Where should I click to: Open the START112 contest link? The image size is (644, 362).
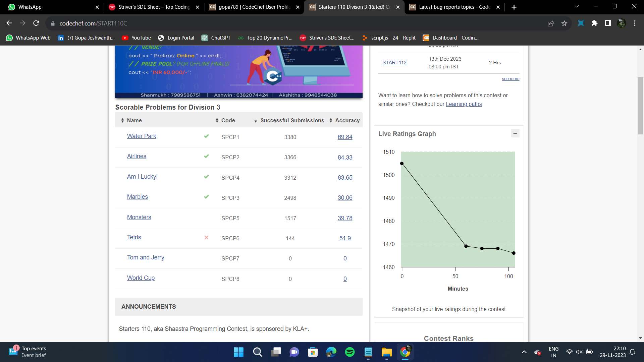pyautogui.click(x=394, y=63)
